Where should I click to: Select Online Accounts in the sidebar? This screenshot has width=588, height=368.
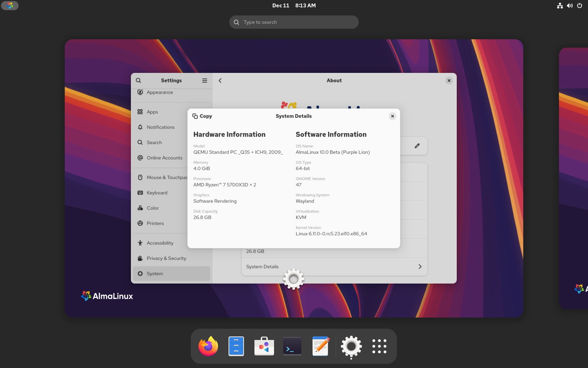coord(171,158)
